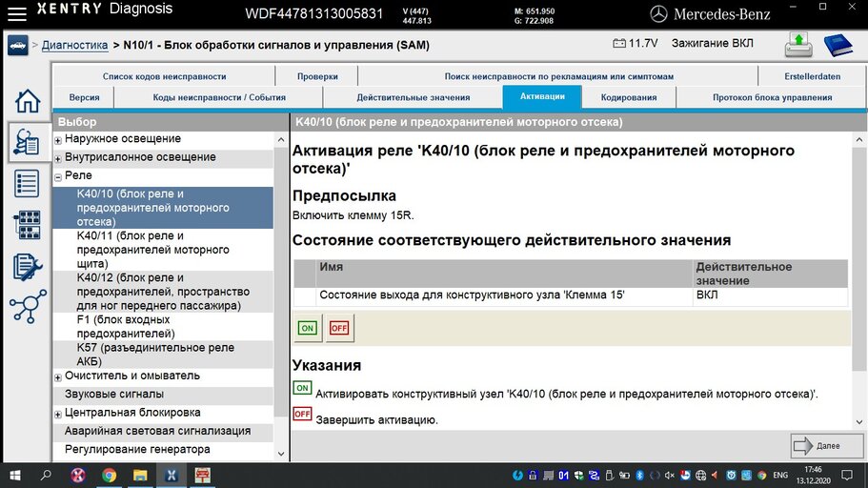
Task: Expand the Наружное освещение tree node
Action: click(58, 140)
